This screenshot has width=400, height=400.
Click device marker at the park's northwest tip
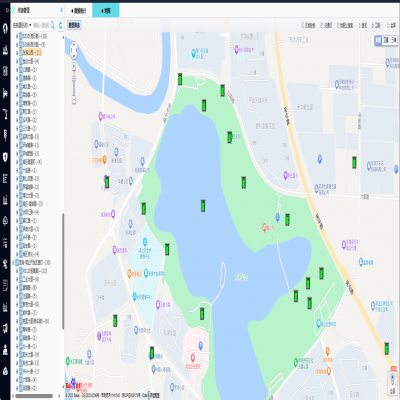point(180,79)
